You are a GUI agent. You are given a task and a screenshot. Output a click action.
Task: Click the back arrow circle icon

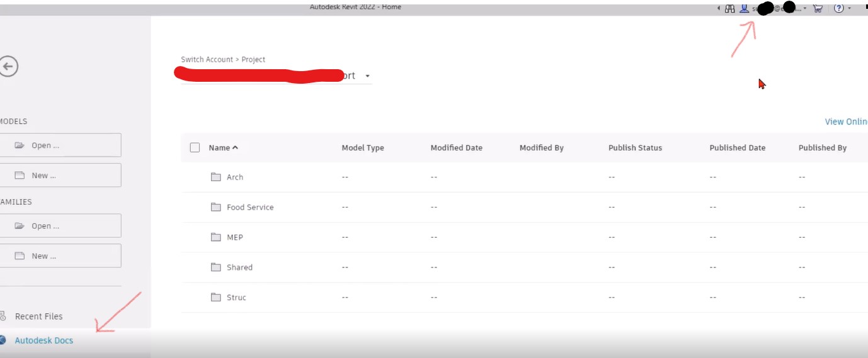tap(8, 66)
